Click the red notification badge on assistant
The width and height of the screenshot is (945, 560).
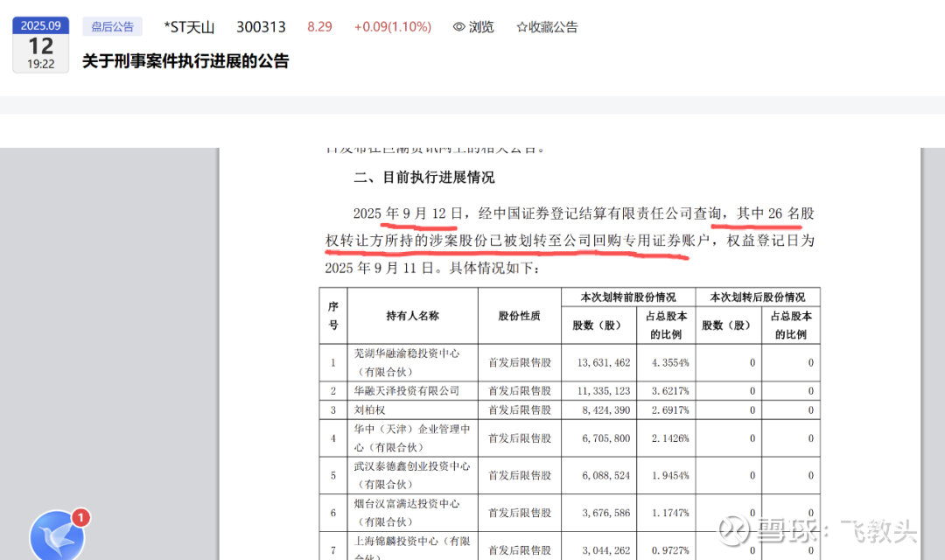click(80, 517)
